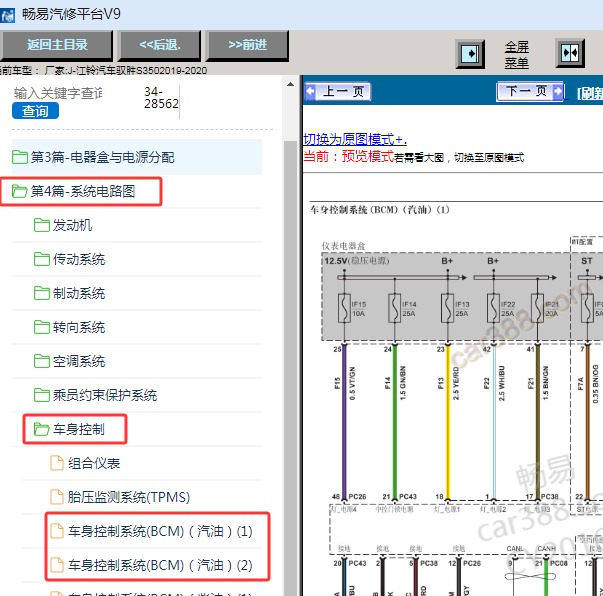The height and width of the screenshot is (596, 603).
Task: Click the IF22 25A fuse in diagram
Action: [x=493, y=308]
